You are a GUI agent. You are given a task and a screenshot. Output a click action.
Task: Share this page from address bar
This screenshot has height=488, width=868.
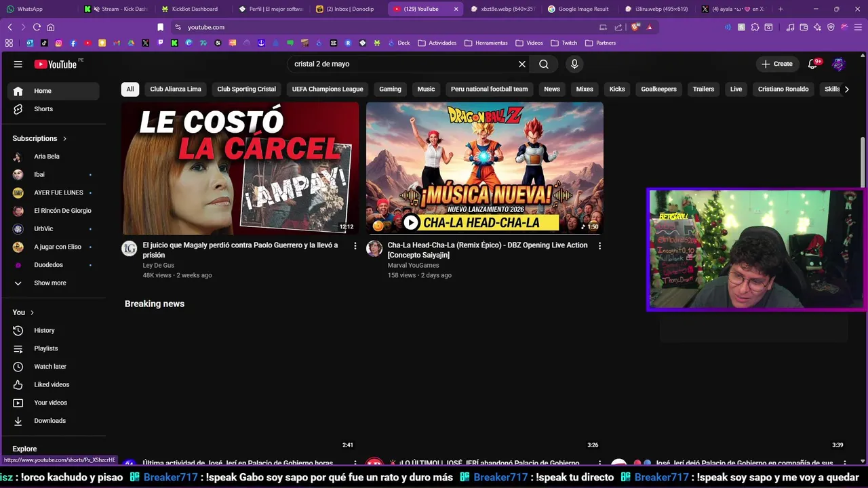click(618, 27)
